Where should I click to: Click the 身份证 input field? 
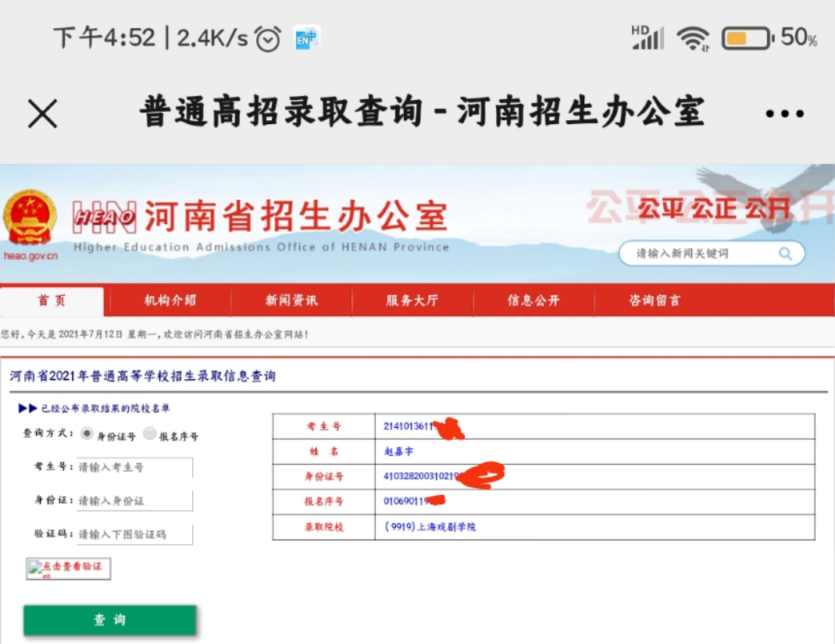(134, 500)
